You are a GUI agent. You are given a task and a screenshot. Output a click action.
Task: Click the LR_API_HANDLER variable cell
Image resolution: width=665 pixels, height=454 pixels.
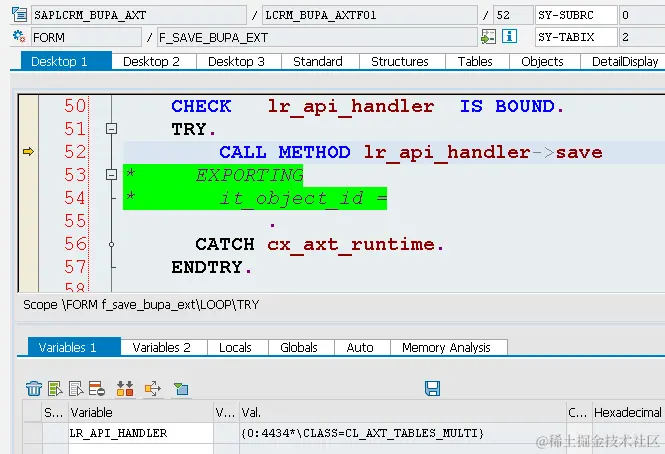(141, 433)
